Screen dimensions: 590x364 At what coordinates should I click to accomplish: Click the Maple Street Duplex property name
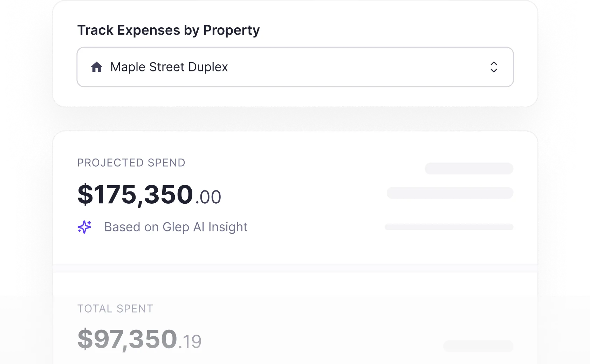pyautogui.click(x=169, y=67)
